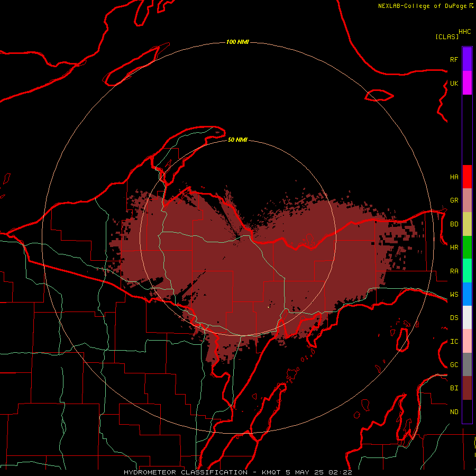Click the 'RA' legend label
This screenshot has width=476, height=476.
click(x=454, y=271)
